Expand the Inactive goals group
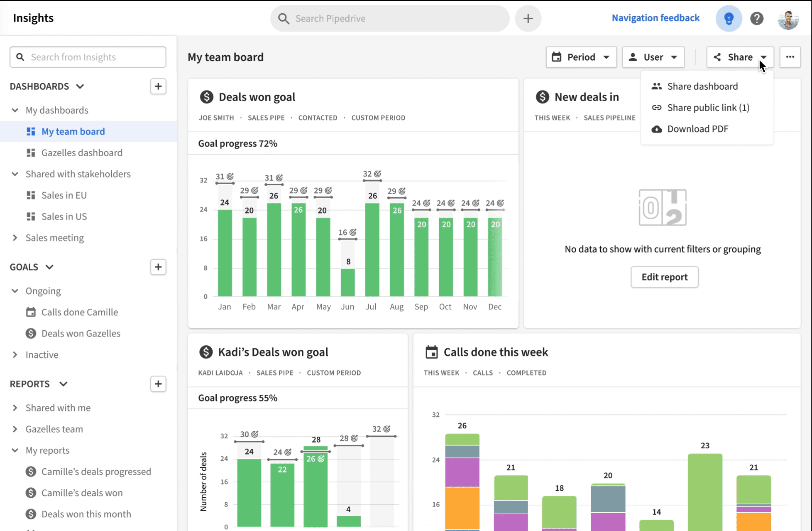The image size is (812, 531). pos(15,354)
